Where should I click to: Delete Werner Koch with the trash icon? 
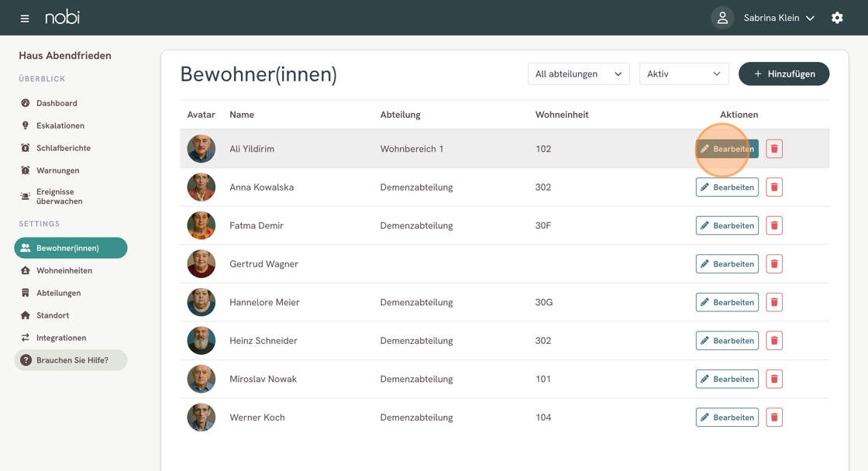(774, 418)
